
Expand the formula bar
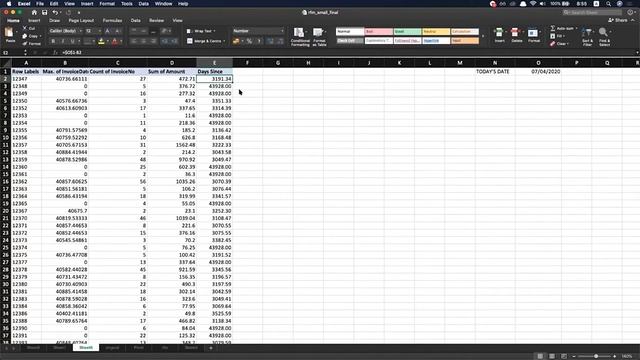637,53
